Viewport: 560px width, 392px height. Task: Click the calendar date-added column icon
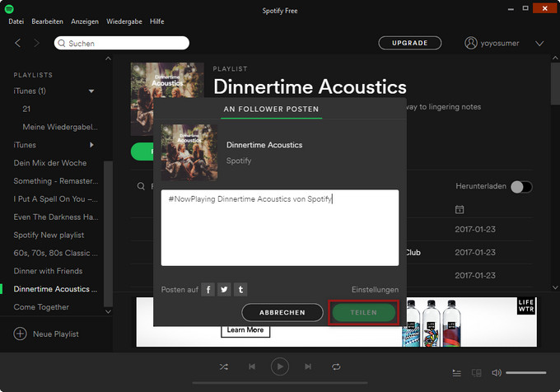[x=460, y=209]
